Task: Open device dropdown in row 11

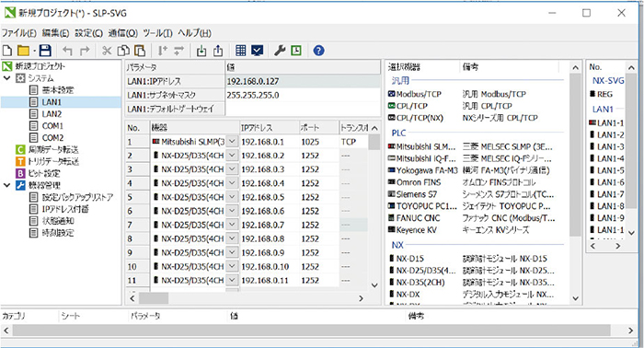Action: [x=232, y=280]
